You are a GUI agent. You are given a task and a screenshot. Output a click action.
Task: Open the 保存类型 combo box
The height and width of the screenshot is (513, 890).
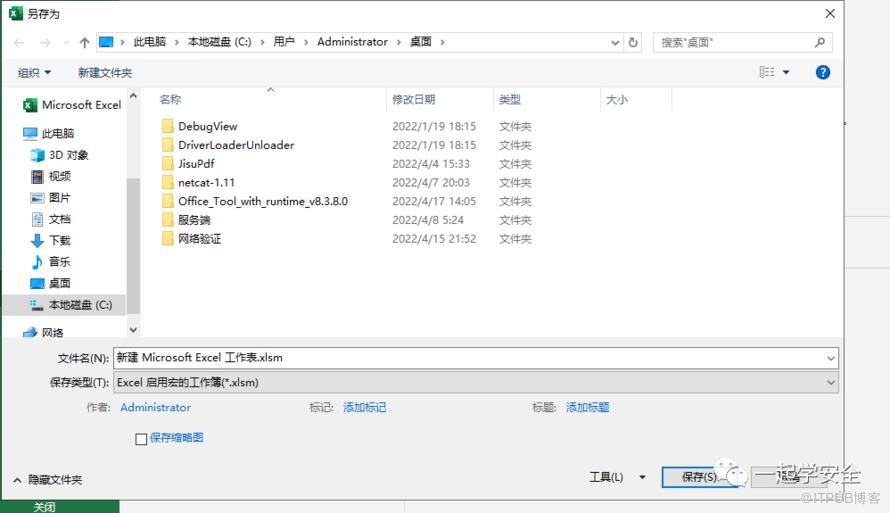[x=476, y=382]
